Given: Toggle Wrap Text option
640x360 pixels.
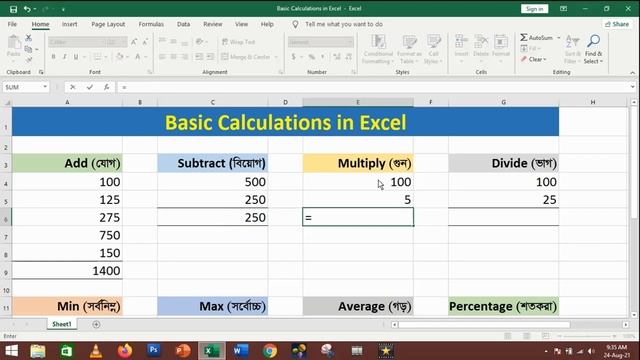Looking at the screenshot, I should tap(239, 42).
